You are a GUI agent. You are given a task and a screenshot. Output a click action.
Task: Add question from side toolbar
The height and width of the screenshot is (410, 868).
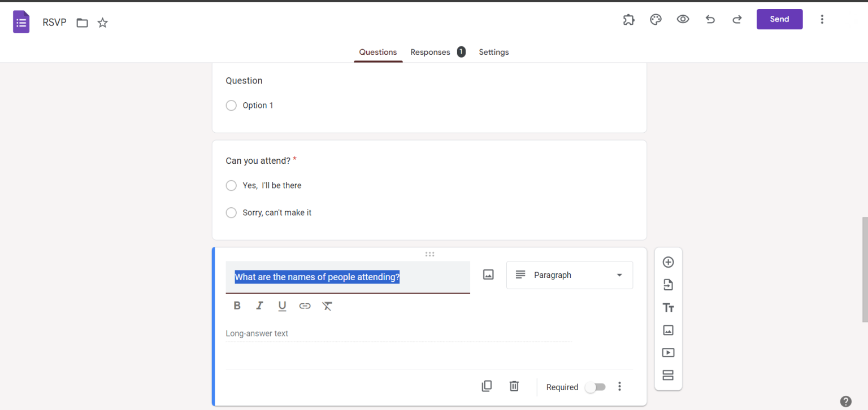coord(668,262)
